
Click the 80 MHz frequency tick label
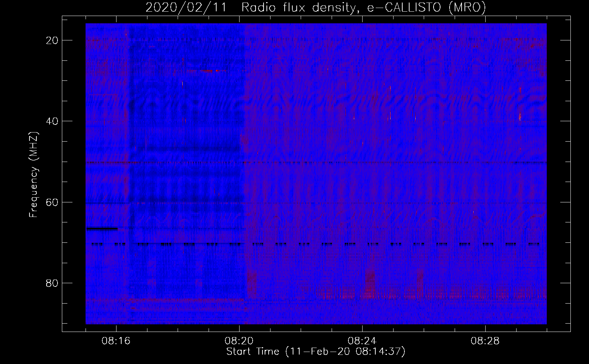(x=52, y=283)
